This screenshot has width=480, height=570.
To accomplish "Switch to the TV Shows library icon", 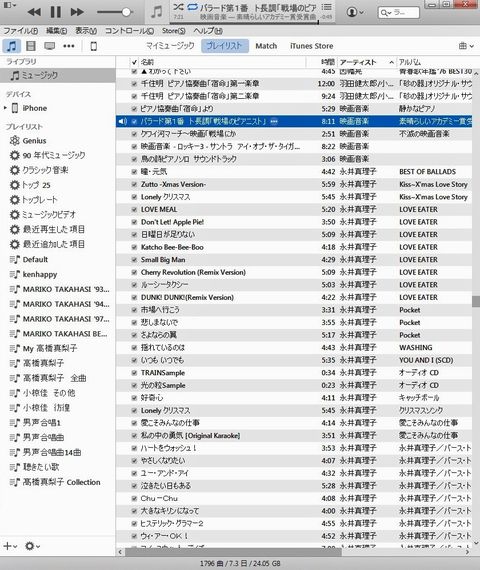I will [49, 46].
